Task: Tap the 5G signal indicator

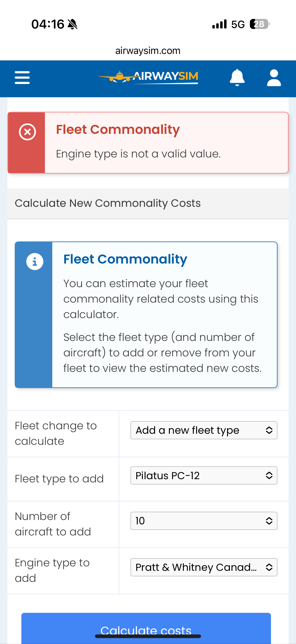Action: pos(238,25)
